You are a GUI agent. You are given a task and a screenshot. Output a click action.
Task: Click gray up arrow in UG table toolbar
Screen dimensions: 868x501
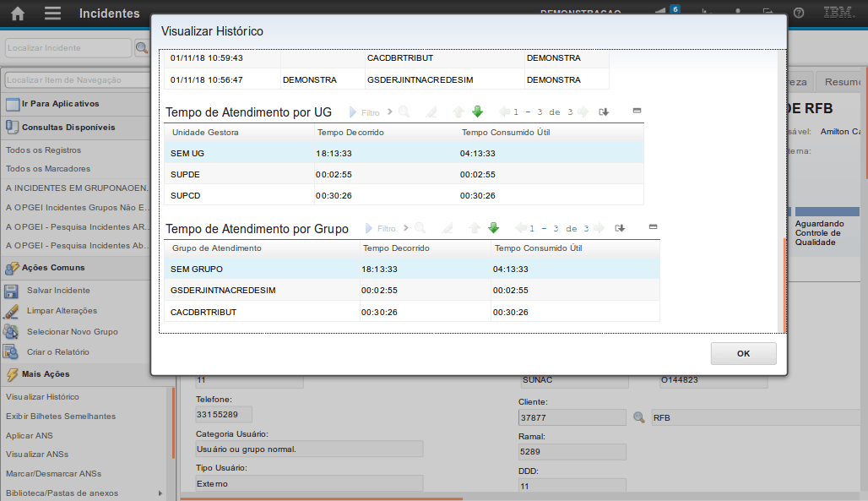click(458, 112)
